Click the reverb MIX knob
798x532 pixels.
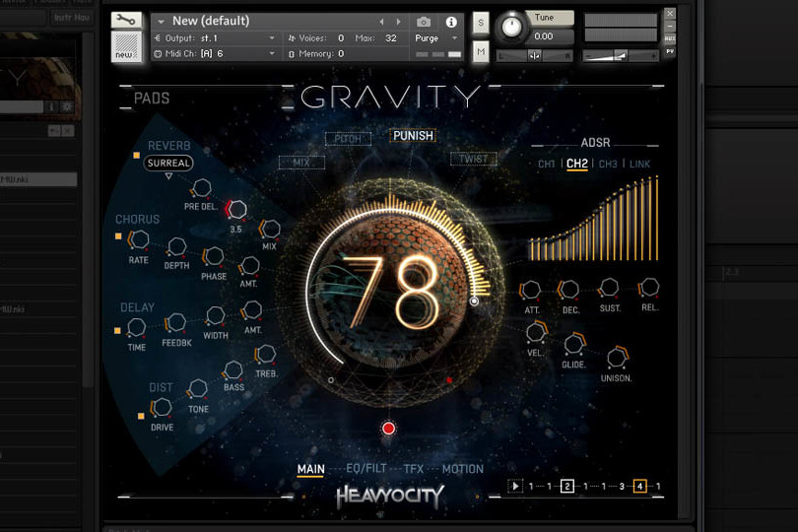coord(270,229)
